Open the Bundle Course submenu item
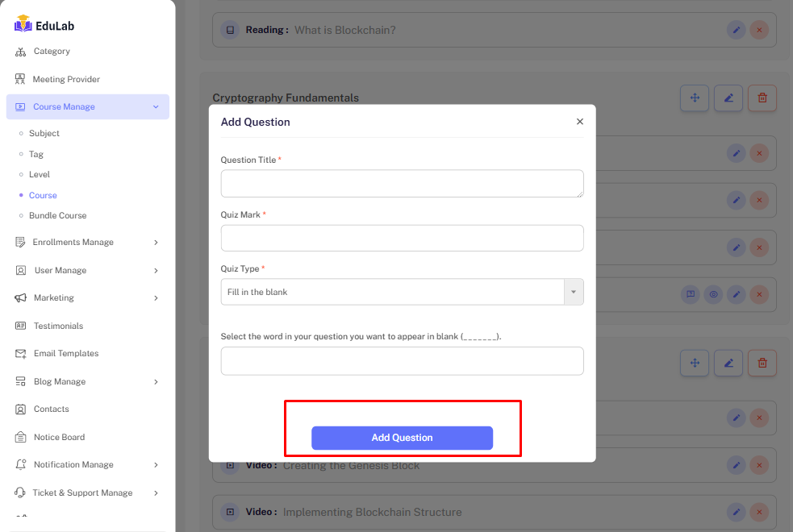793x532 pixels. 57,216
